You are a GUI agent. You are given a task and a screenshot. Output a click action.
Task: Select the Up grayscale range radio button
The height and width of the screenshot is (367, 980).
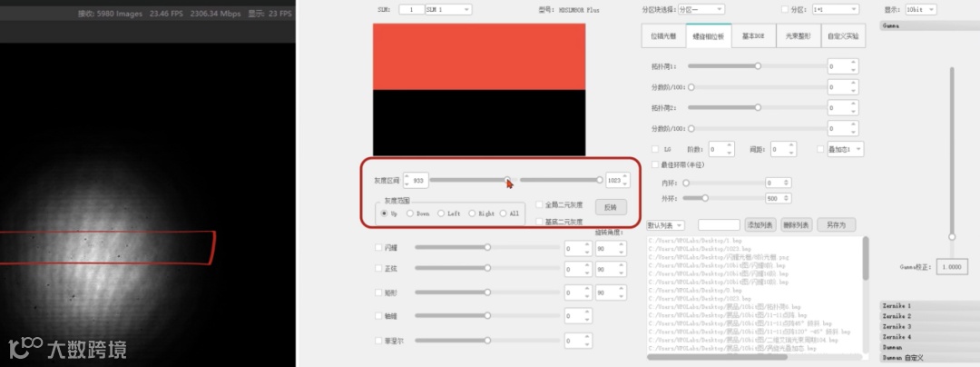tap(385, 213)
